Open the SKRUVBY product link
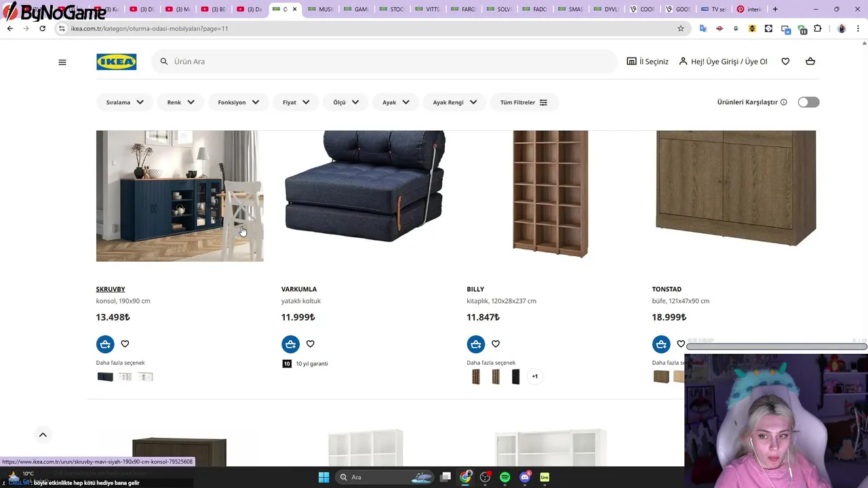This screenshot has height=488, width=868. 111,289
